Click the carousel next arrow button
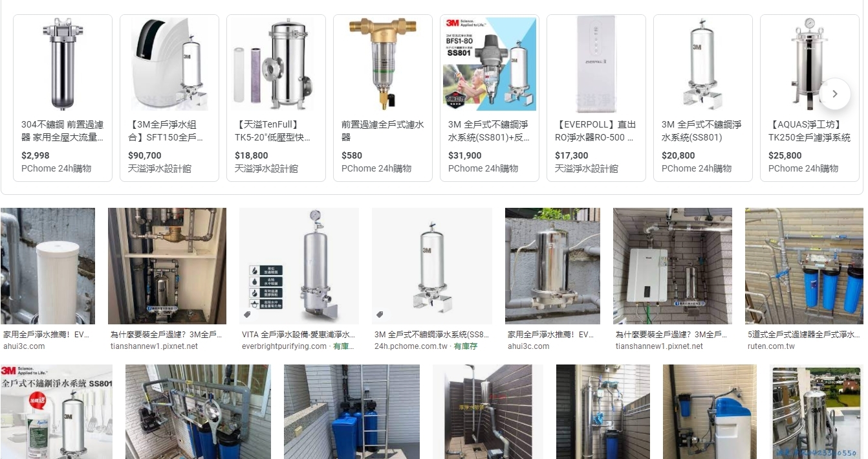 (834, 94)
